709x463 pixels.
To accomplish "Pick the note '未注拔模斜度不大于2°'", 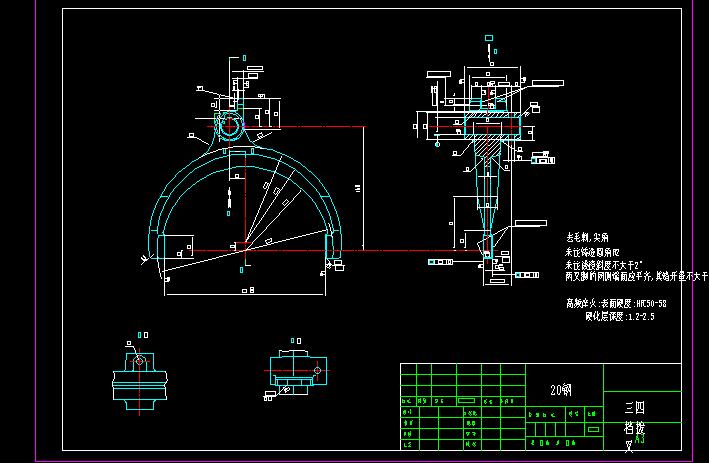I will [604, 265].
